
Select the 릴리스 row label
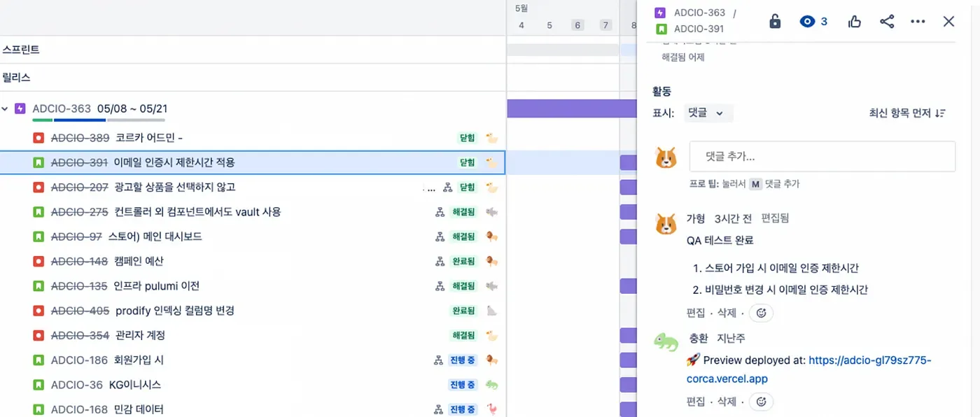coord(17,78)
